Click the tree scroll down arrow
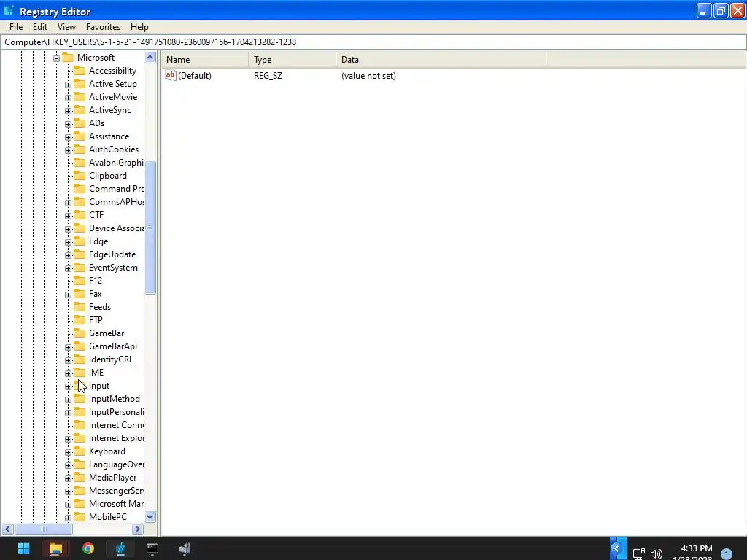 (150, 517)
